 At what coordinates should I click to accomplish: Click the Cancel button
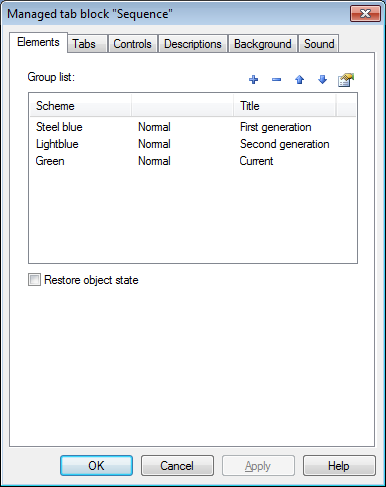(x=177, y=466)
